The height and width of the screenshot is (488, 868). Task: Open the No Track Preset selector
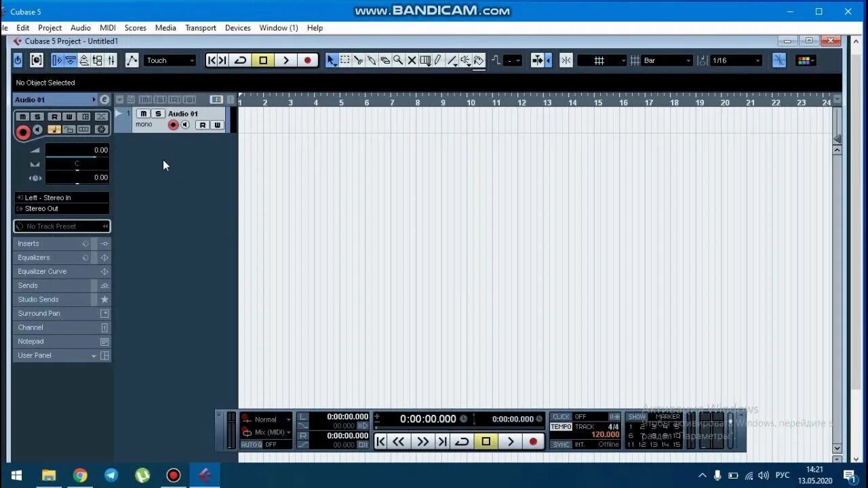coord(62,226)
